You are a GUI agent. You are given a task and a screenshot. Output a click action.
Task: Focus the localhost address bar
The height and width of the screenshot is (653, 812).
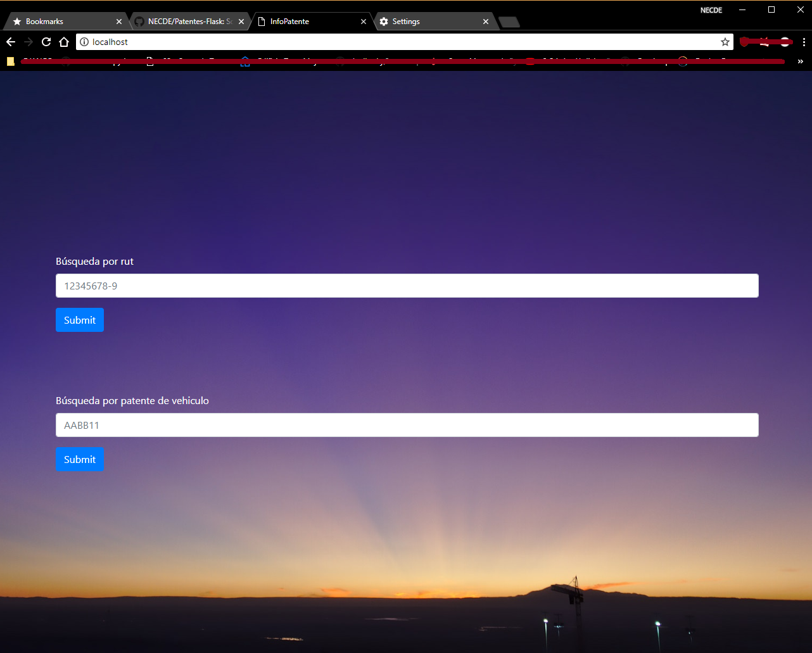point(405,42)
